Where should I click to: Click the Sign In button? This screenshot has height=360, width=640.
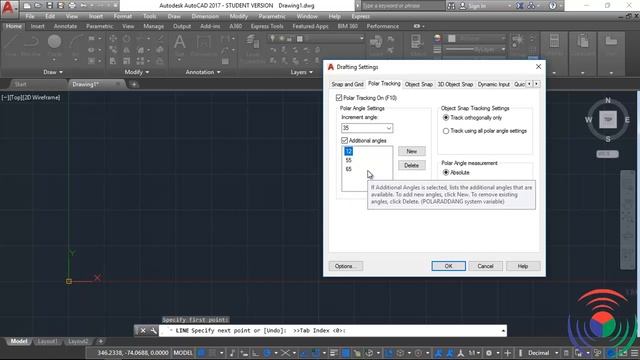tap(473, 6)
